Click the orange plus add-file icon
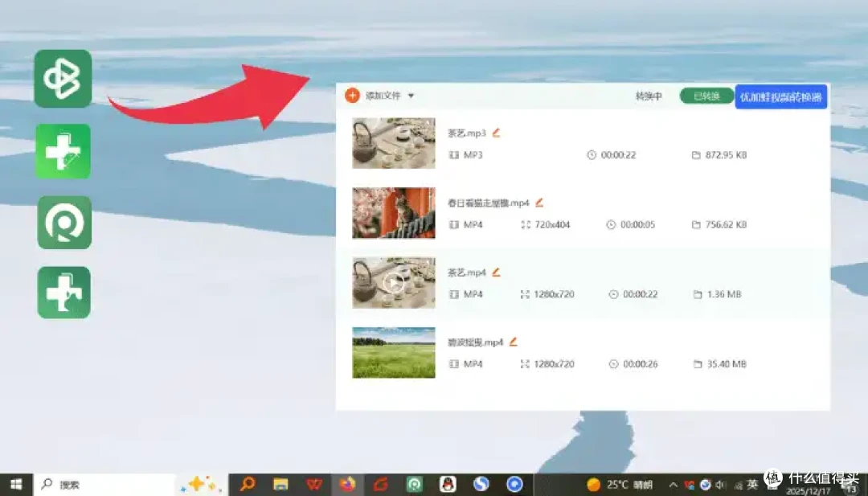The width and height of the screenshot is (868, 496). [352, 95]
